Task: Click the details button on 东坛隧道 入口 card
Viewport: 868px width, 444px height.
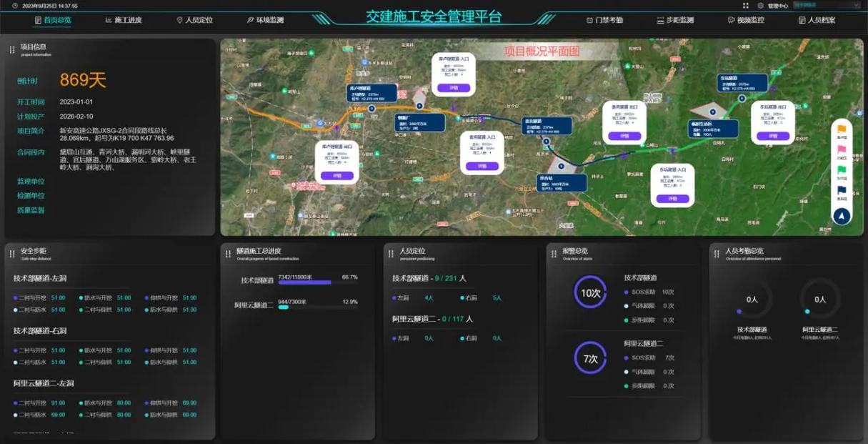Action: [x=672, y=199]
